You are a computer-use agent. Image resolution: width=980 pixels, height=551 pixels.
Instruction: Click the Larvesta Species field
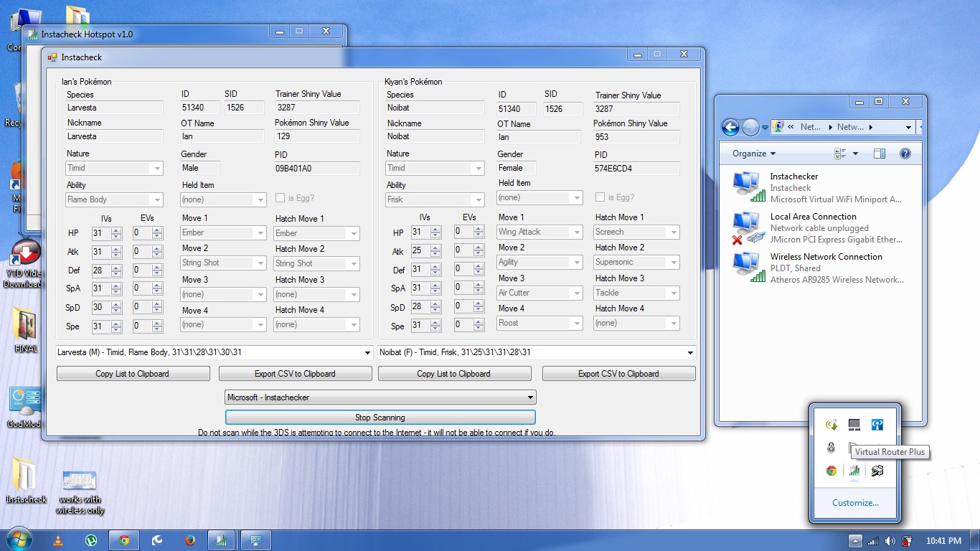coord(114,108)
